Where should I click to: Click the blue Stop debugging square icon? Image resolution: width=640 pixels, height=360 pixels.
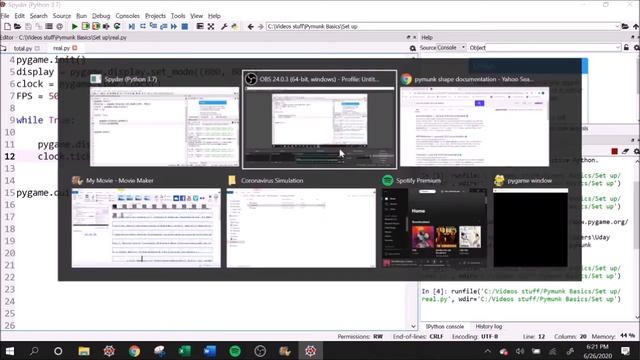tap(184, 27)
